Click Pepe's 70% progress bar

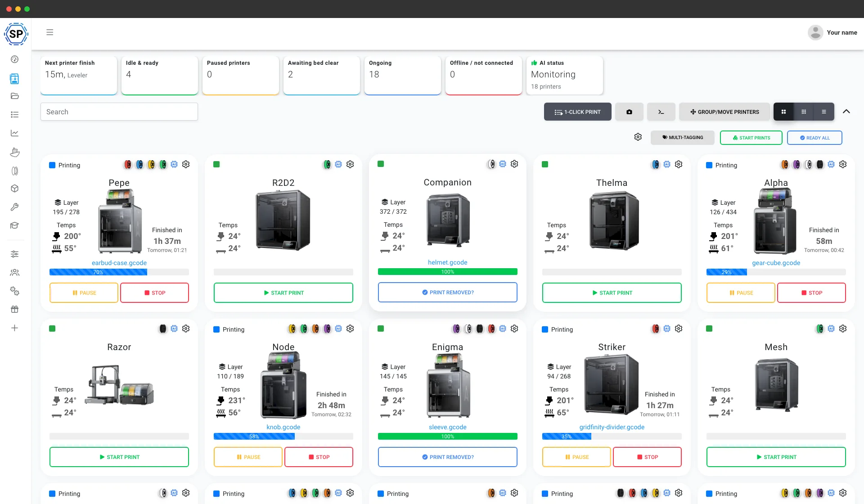click(119, 272)
